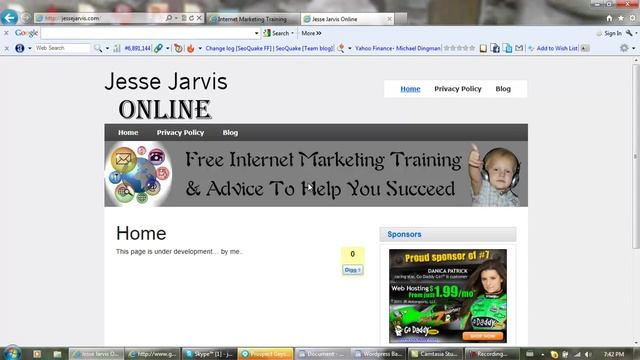Click Blog in the top-right menu

[503, 89]
